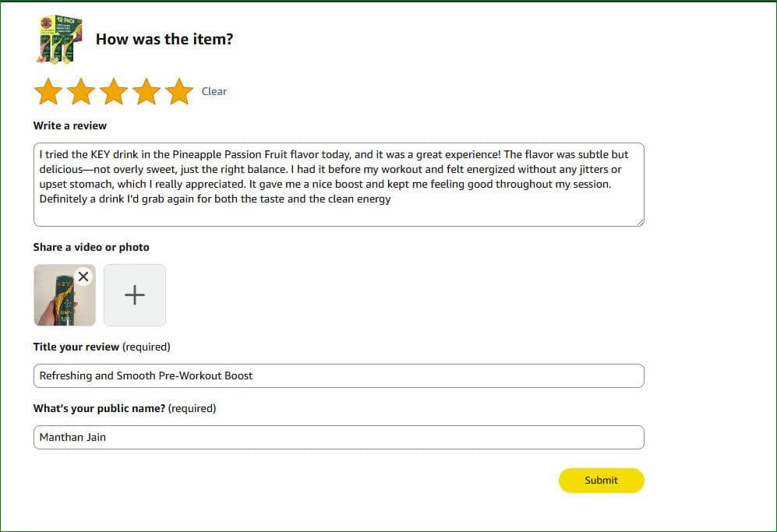Image resolution: width=777 pixels, height=532 pixels.
Task: Click the second rating star
Action: pos(81,92)
